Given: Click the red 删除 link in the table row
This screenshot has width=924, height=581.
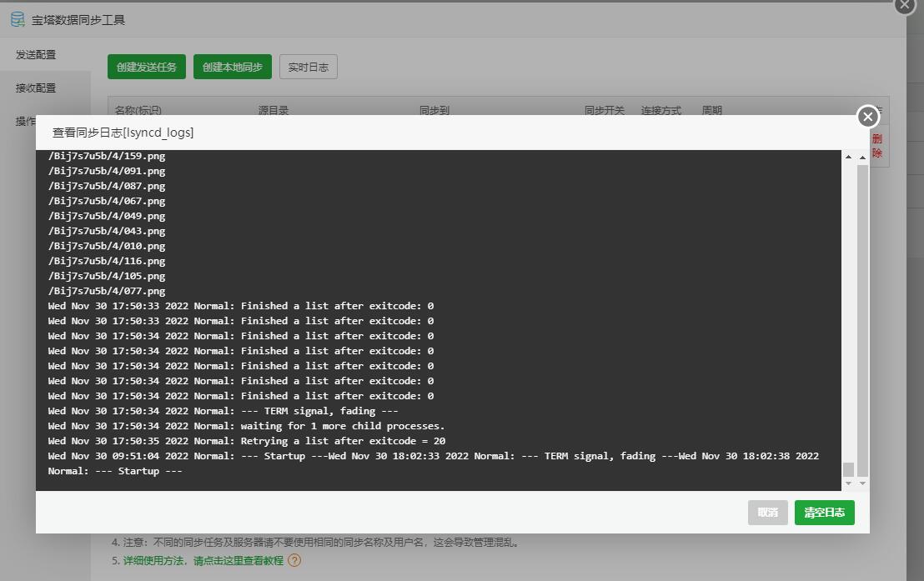Looking at the screenshot, I should click(x=876, y=146).
